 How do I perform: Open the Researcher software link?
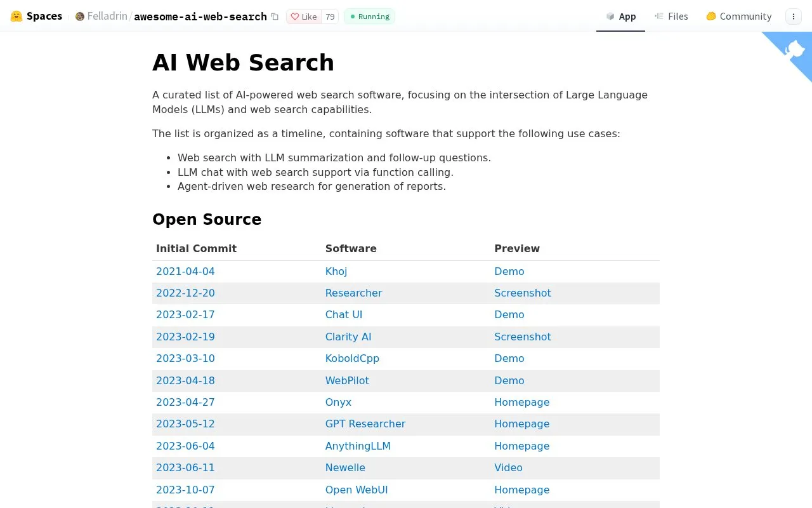[353, 293]
